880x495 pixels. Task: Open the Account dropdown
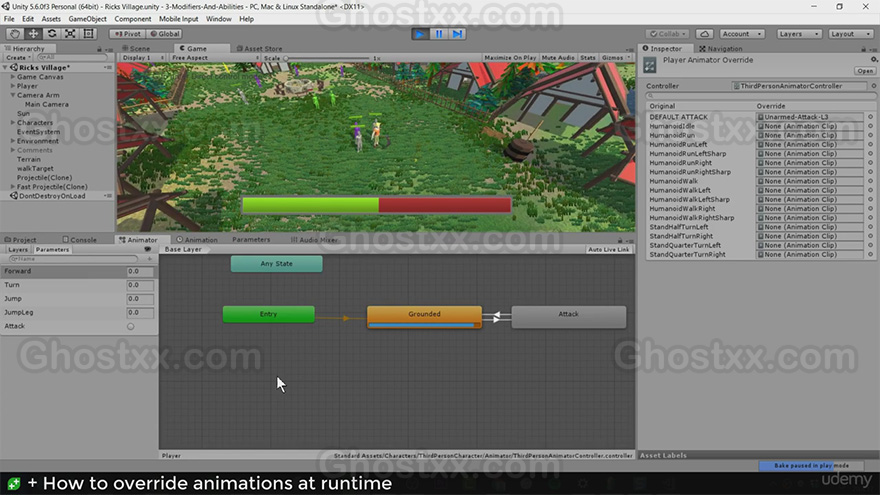coord(741,34)
